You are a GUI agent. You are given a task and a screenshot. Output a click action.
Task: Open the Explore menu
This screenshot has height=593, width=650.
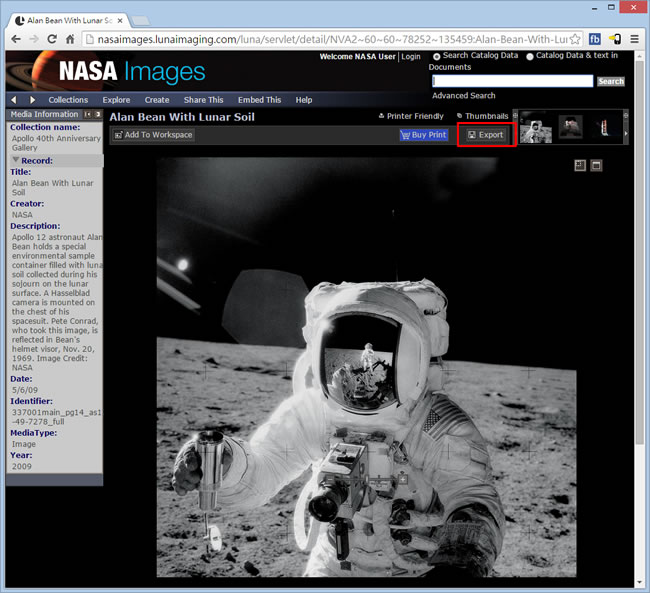point(116,100)
